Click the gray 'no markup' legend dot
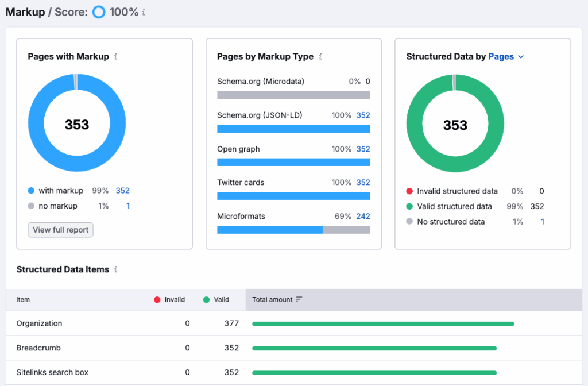The height and width of the screenshot is (386, 588). 31,206
